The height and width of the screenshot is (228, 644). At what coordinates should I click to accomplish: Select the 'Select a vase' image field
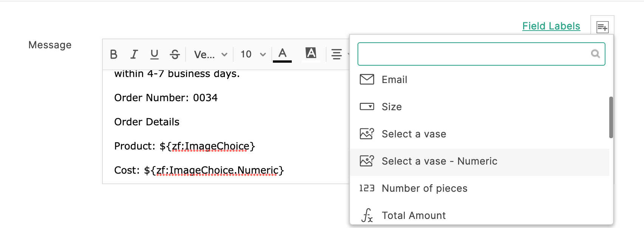(x=414, y=134)
